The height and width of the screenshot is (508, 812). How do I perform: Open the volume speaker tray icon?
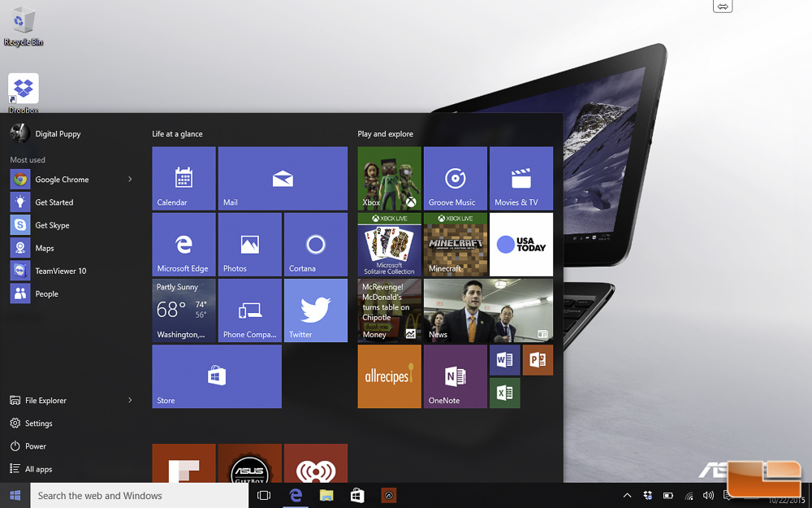point(708,496)
